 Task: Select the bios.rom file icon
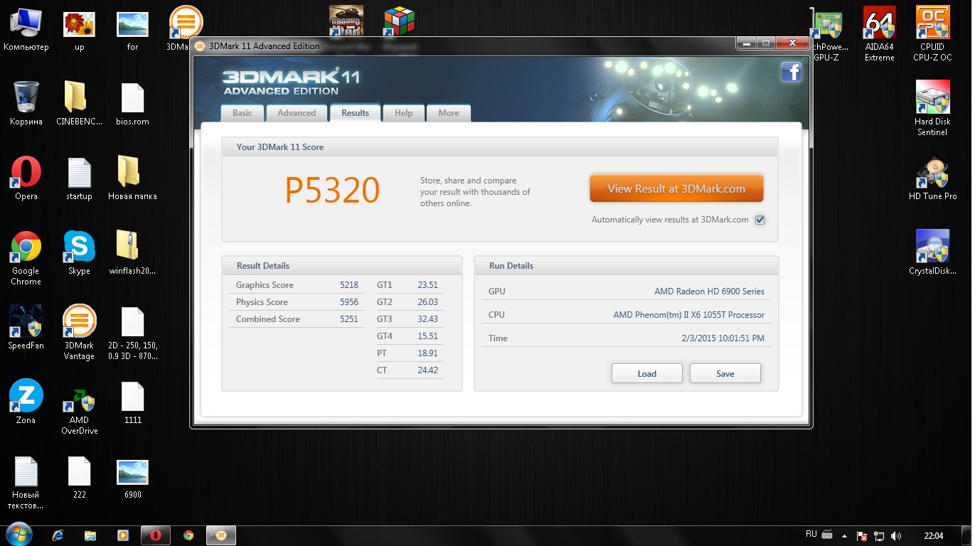[x=132, y=104]
